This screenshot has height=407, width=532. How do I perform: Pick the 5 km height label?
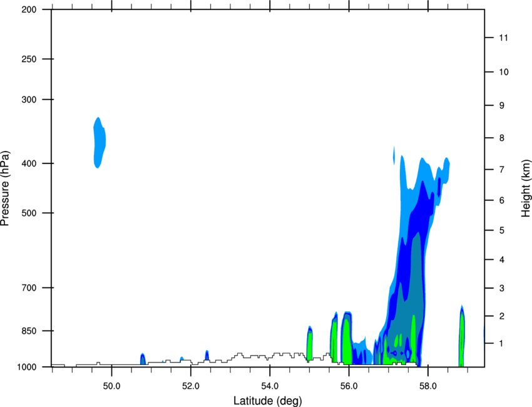[502, 230]
